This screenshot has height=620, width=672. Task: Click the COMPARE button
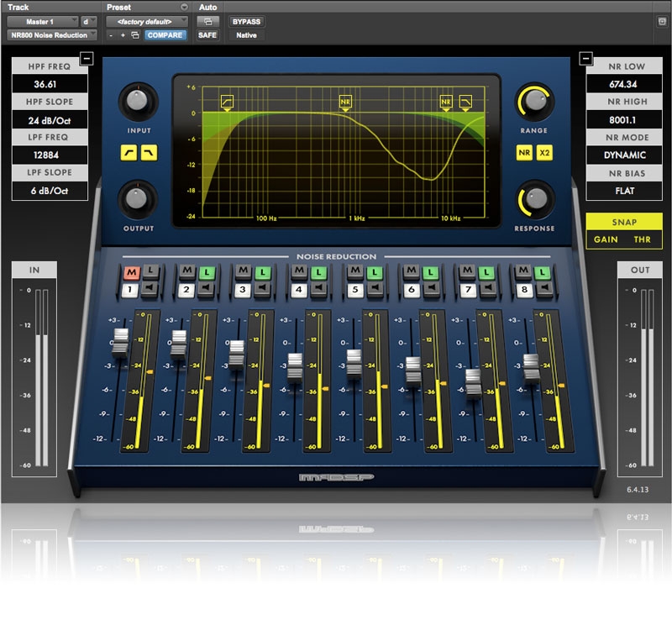click(x=165, y=35)
